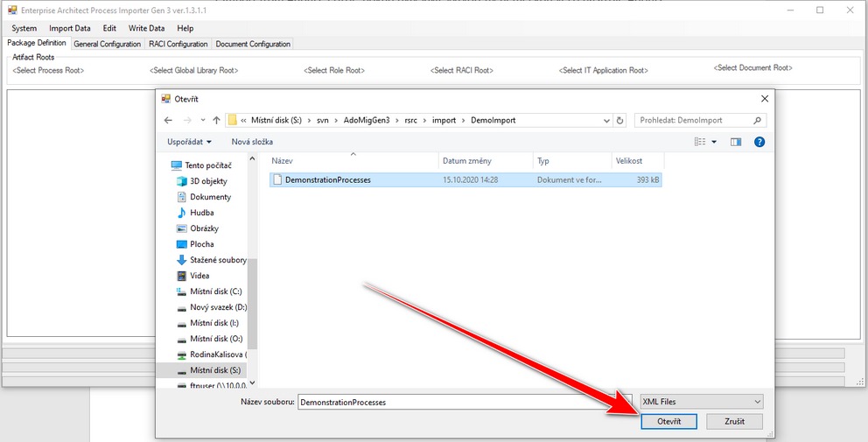Image resolution: width=868 pixels, height=442 pixels.
Task: Expand address bar history dropdown
Action: pos(606,120)
